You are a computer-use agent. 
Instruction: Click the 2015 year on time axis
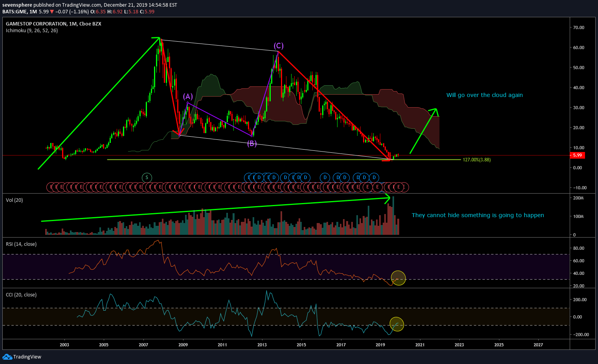coord(301,345)
